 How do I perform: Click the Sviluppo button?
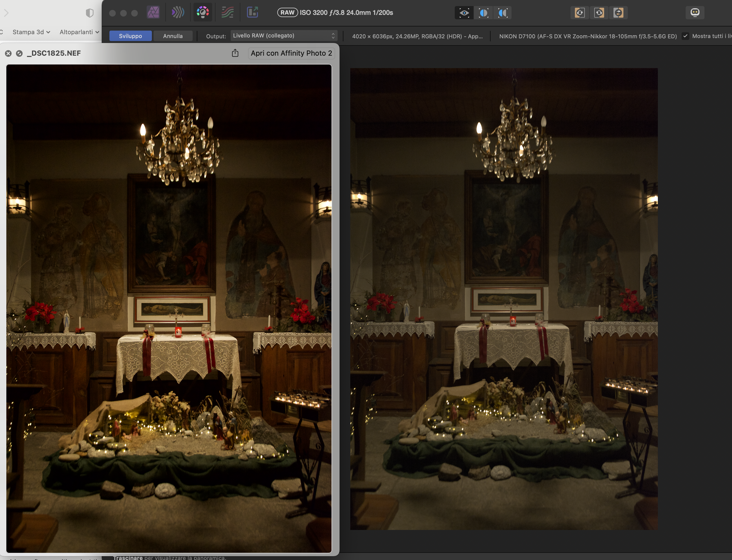click(130, 36)
